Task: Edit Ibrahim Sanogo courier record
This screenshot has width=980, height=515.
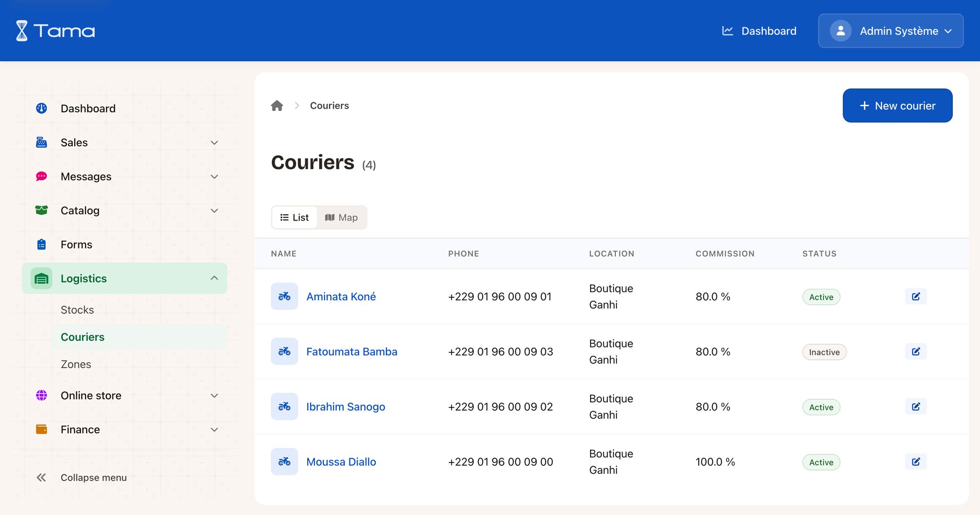Action: click(x=916, y=406)
